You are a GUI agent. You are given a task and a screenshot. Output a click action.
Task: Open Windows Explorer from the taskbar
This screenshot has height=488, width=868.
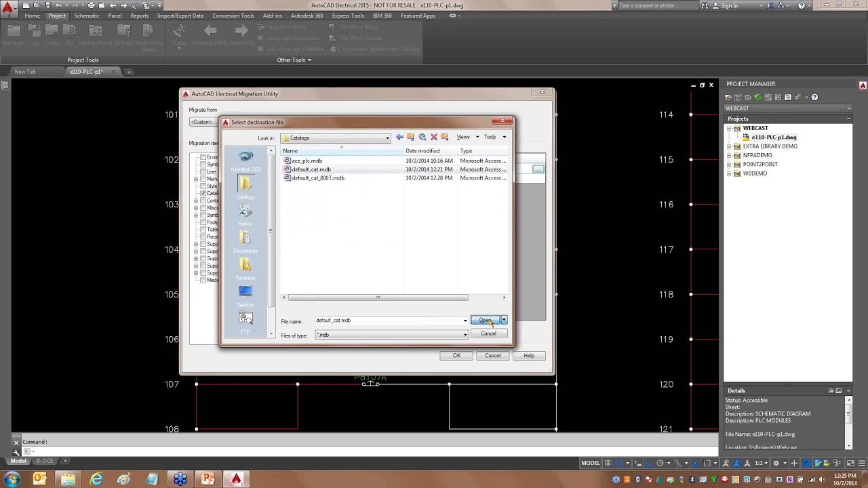click(x=68, y=479)
